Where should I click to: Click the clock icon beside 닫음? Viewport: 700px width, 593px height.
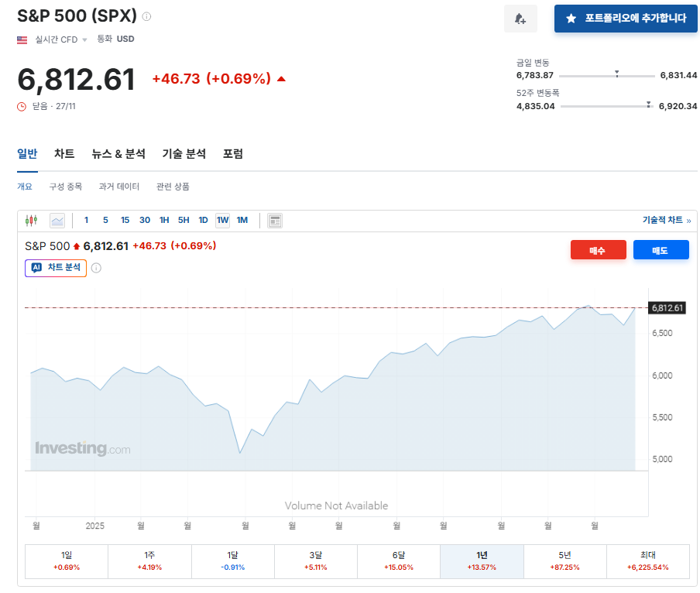pos(22,107)
